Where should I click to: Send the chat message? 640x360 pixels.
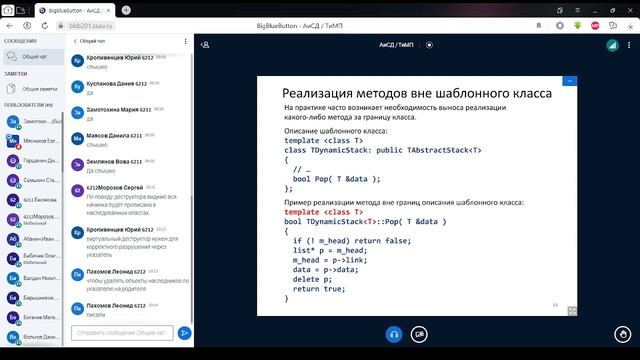pyautogui.click(x=184, y=333)
